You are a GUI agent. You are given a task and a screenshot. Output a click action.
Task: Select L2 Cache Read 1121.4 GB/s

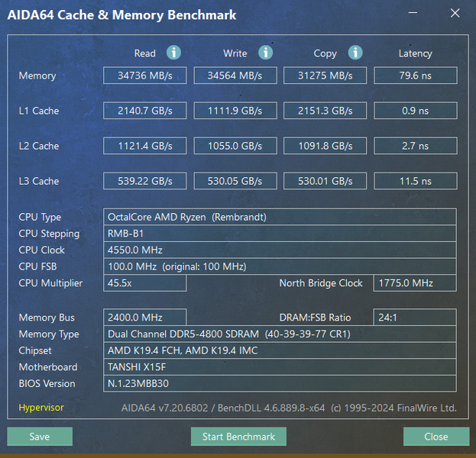(145, 146)
